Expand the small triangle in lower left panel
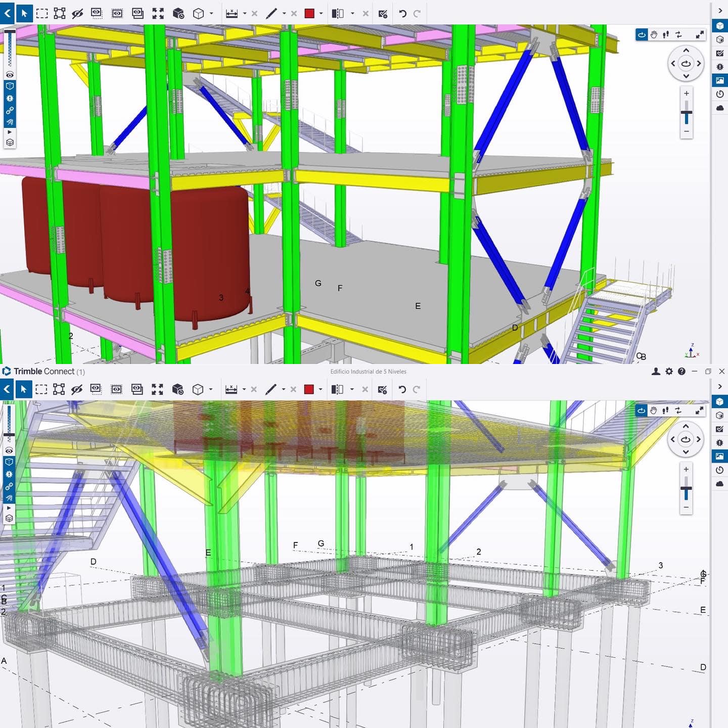This screenshot has width=728, height=728. tap(9, 508)
